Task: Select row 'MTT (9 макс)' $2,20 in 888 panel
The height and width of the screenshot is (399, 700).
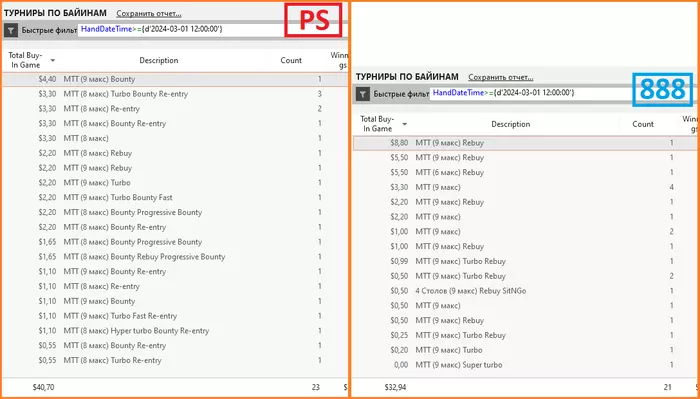Action: click(x=525, y=217)
